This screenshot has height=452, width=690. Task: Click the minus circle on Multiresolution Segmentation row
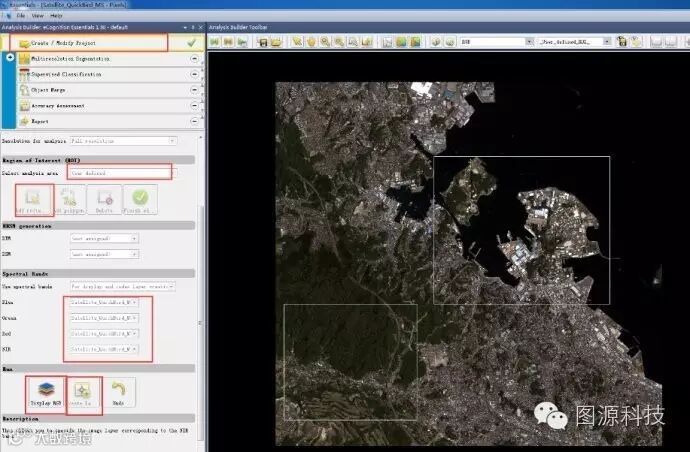[x=194, y=59]
